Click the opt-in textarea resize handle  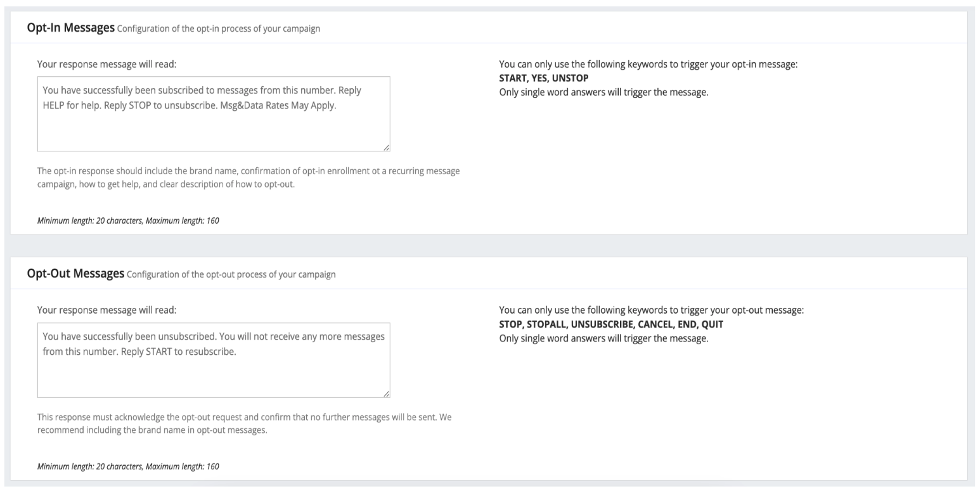click(387, 147)
